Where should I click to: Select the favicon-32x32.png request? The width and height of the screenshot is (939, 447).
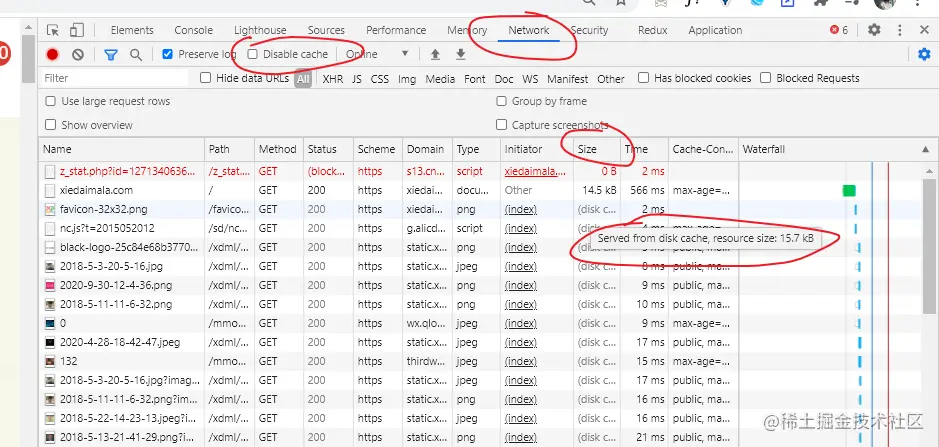tap(481, 209)
